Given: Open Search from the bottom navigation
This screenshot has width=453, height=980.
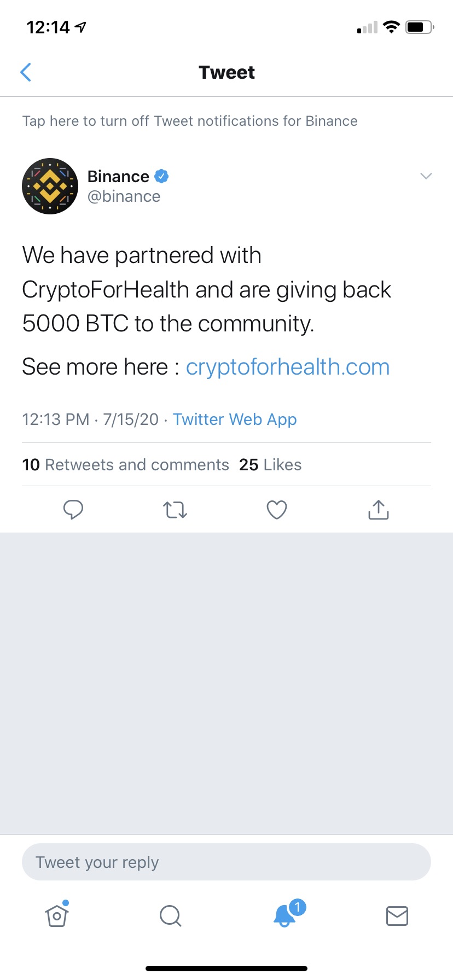Looking at the screenshot, I should click(x=170, y=915).
